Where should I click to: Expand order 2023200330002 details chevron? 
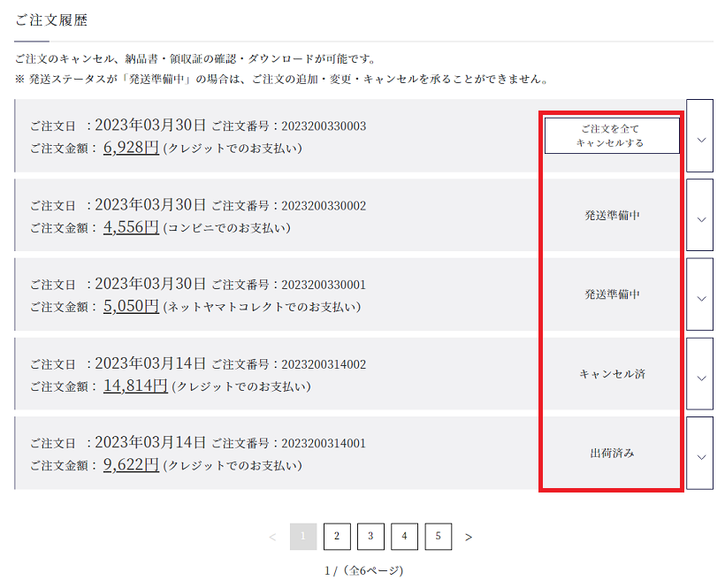[699, 216]
